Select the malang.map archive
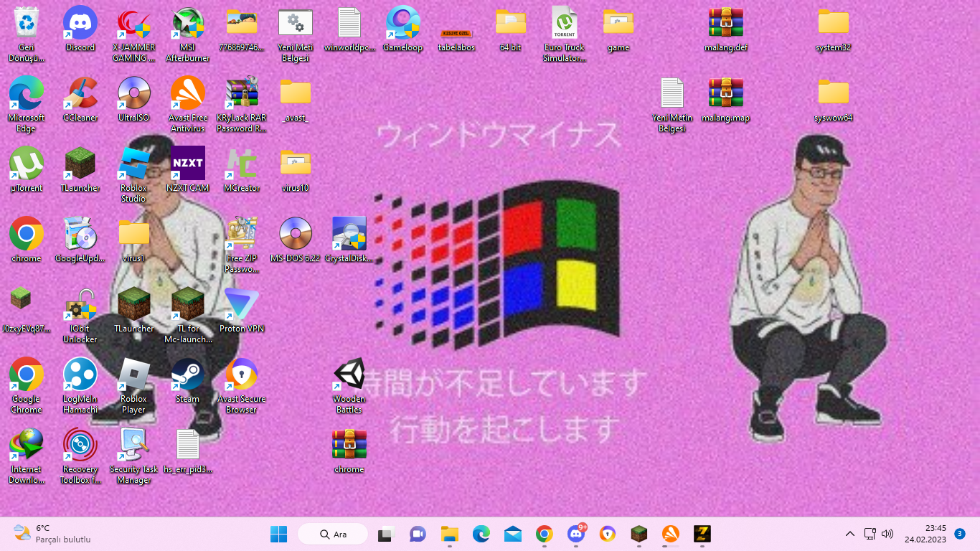 (726, 99)
